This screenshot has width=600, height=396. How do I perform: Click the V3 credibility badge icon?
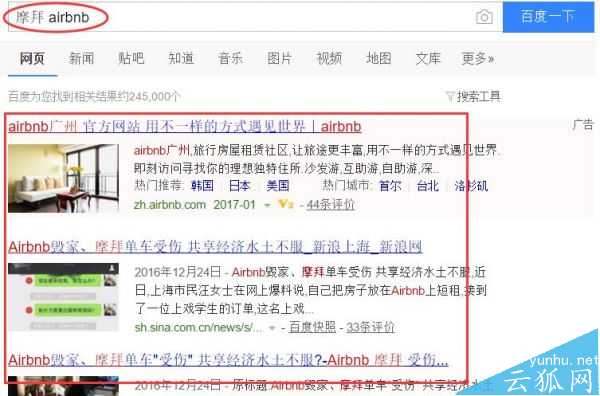point(285,204)
